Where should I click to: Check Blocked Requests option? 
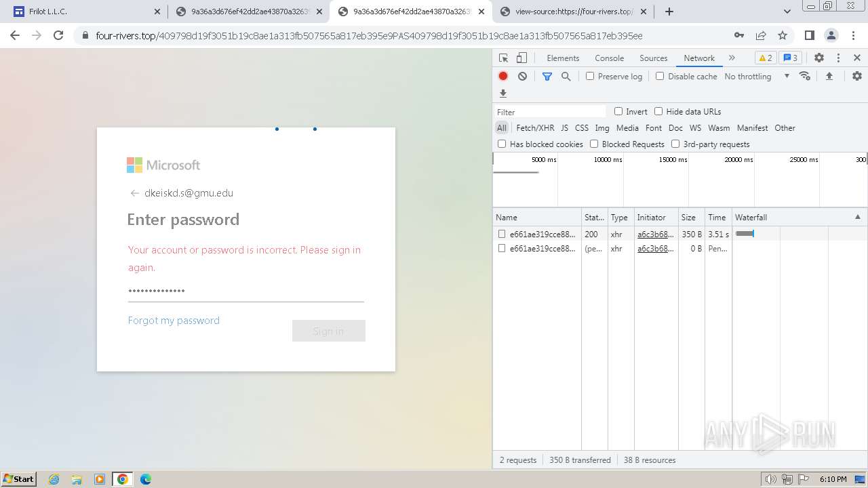click(x=594, y=144)
